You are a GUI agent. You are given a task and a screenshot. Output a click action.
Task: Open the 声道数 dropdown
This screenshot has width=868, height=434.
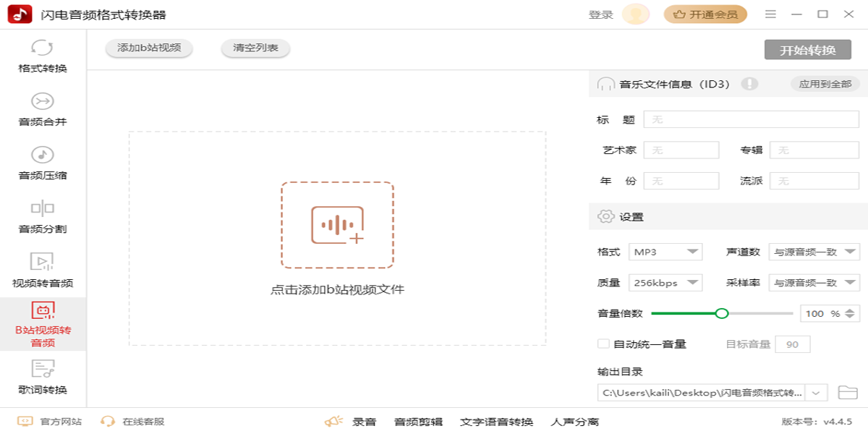tap(814, 252)
